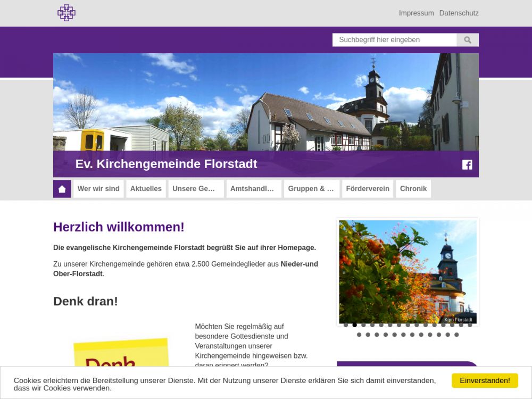The image size is (532, 399).
Task: Expand the Gruppen & … menu
Action: 312,189
